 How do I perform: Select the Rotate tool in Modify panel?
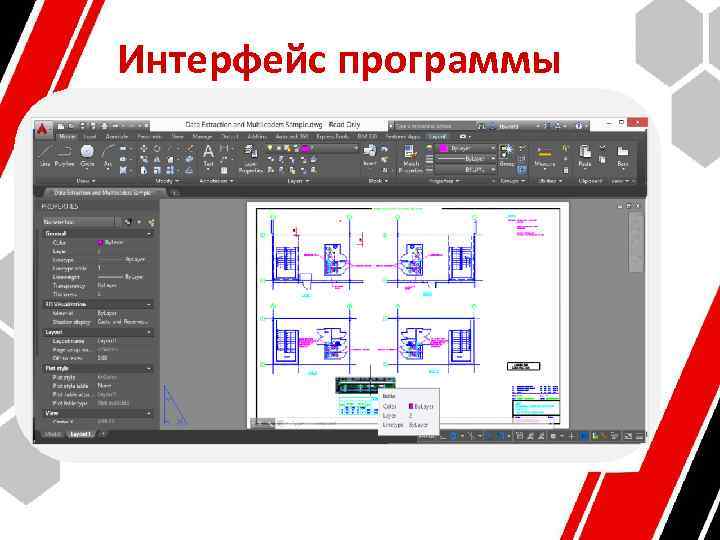tap(157, 149)
